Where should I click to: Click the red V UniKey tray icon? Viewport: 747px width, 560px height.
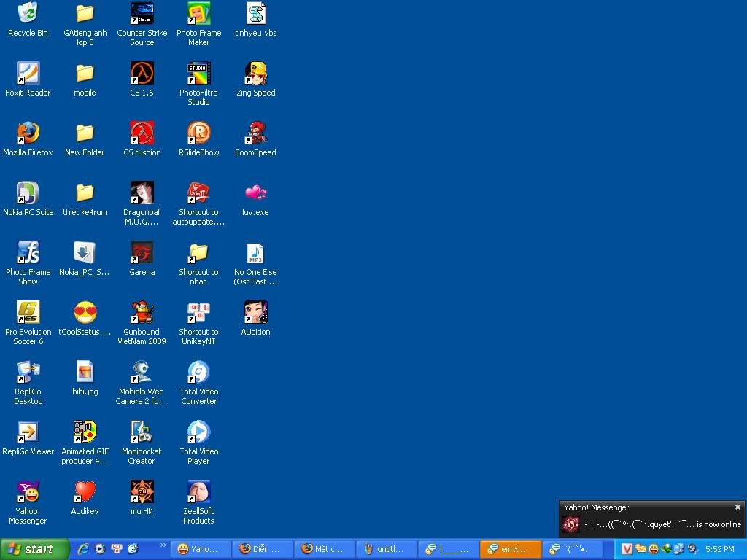(x=627, y=549)
